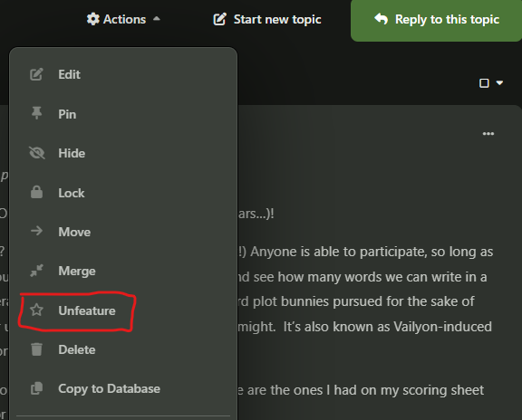
Task: Click the Copy to Database icon
Action: pos(36,388)
